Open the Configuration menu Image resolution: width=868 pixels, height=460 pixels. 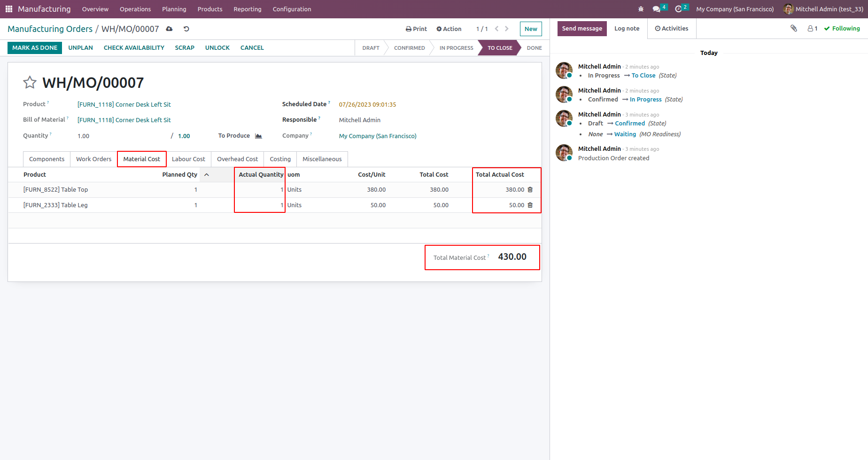pos(292,9)
